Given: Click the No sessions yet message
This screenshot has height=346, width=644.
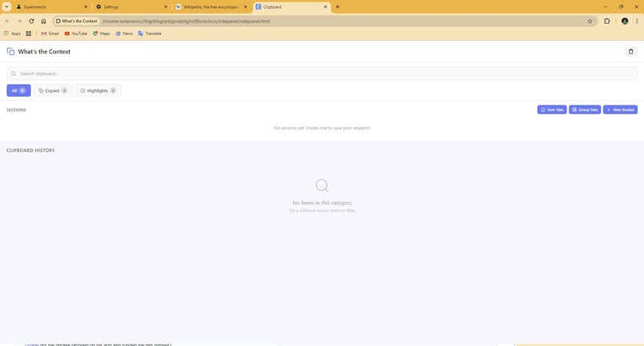Looking at the screenshot, I should pyautogui.click(x=322, y=128).
